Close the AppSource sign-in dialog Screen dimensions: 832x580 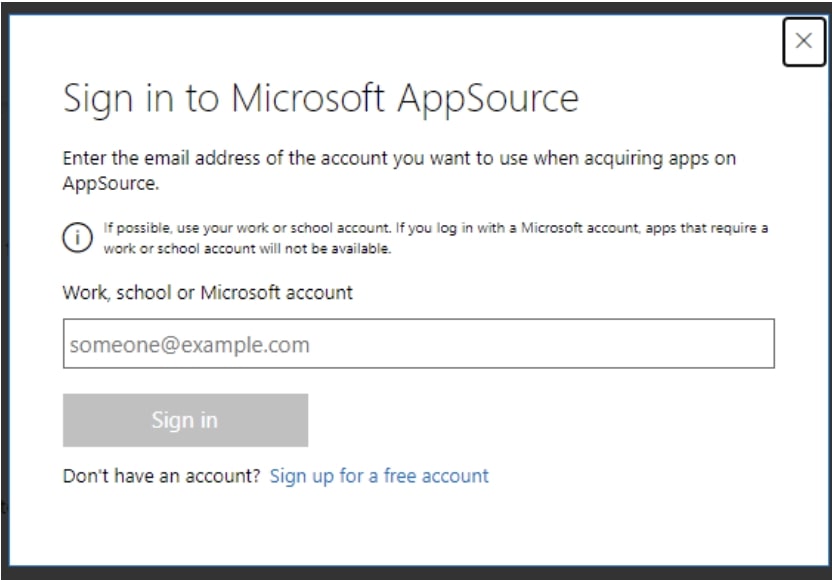click(803, 41)
